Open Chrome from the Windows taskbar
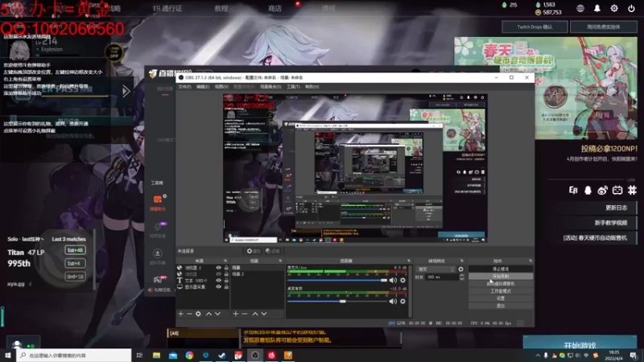This screenshot has width=644, height=362. coord(189,356)
